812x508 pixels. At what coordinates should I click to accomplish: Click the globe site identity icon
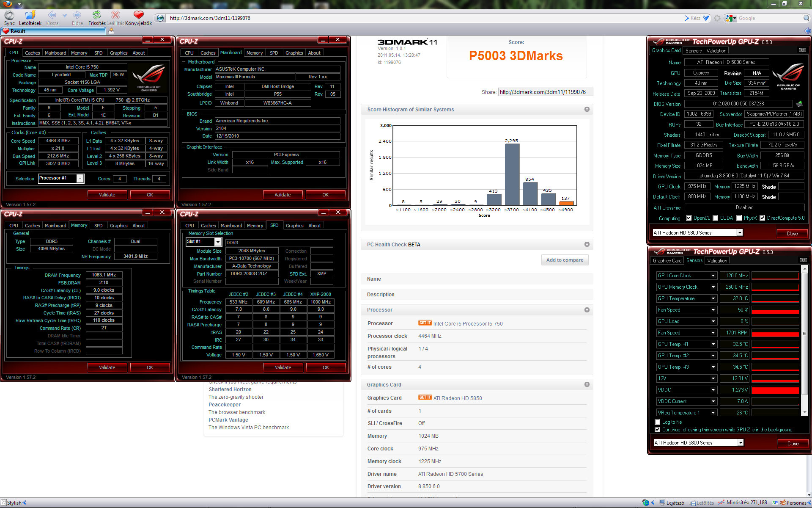click(160, 18)
